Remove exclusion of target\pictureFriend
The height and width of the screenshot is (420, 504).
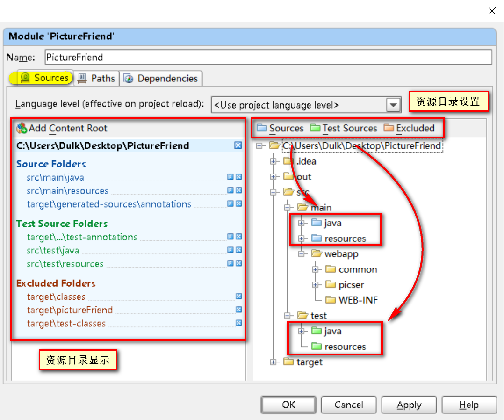click(x=238, y=309)
